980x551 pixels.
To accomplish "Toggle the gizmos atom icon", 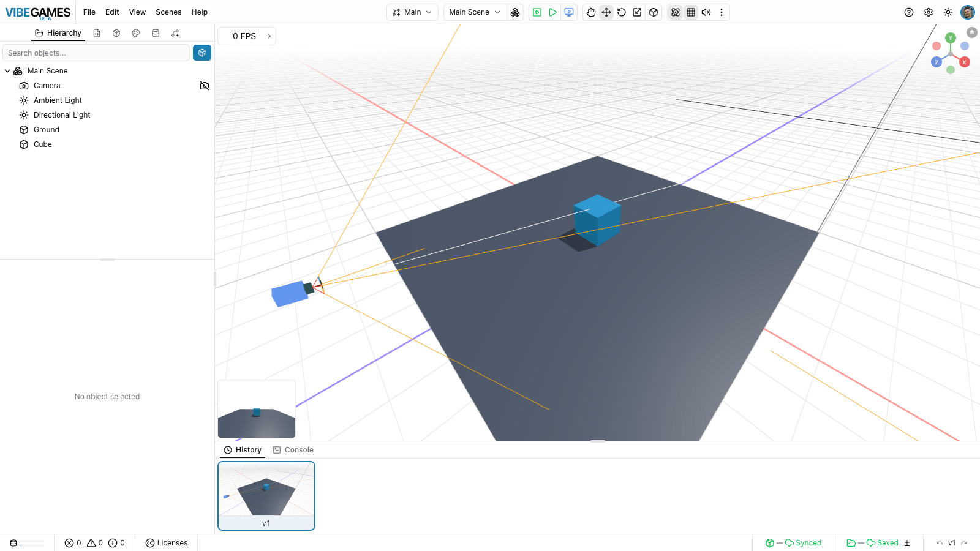I will click(x=676, y=12).
